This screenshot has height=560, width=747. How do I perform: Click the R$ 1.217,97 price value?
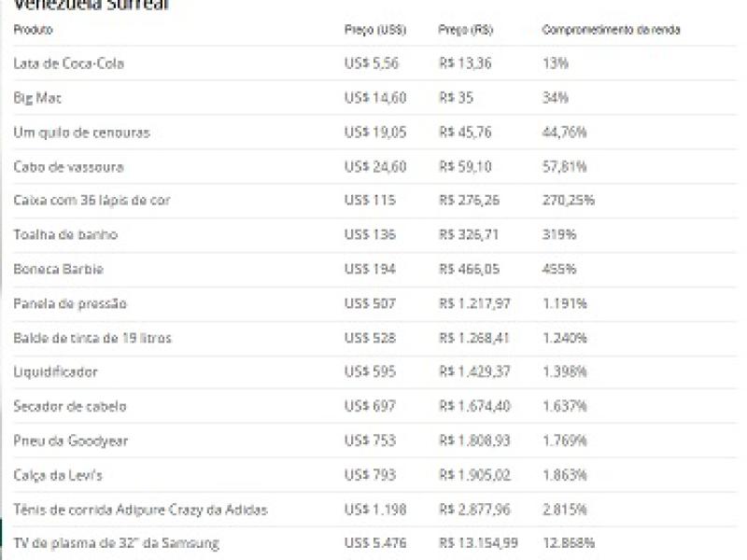pos(475,303)
